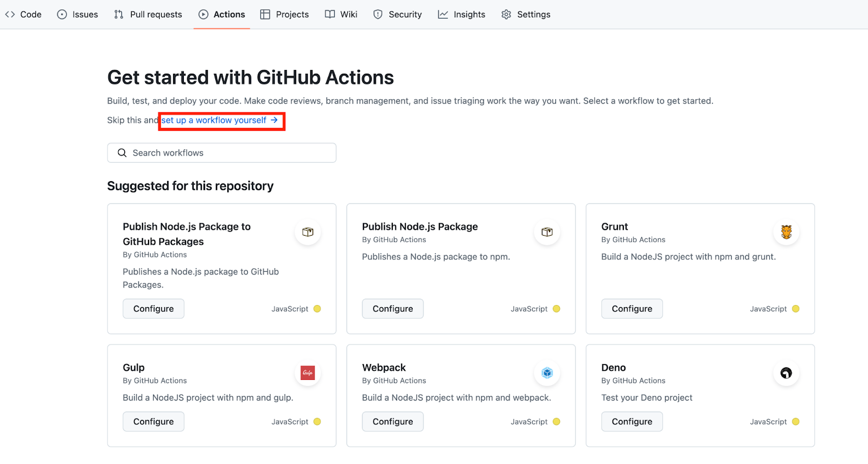The image size is (868, 464).
Task: Click the Gulp logo icon
Action: click(x=308, y=373)
